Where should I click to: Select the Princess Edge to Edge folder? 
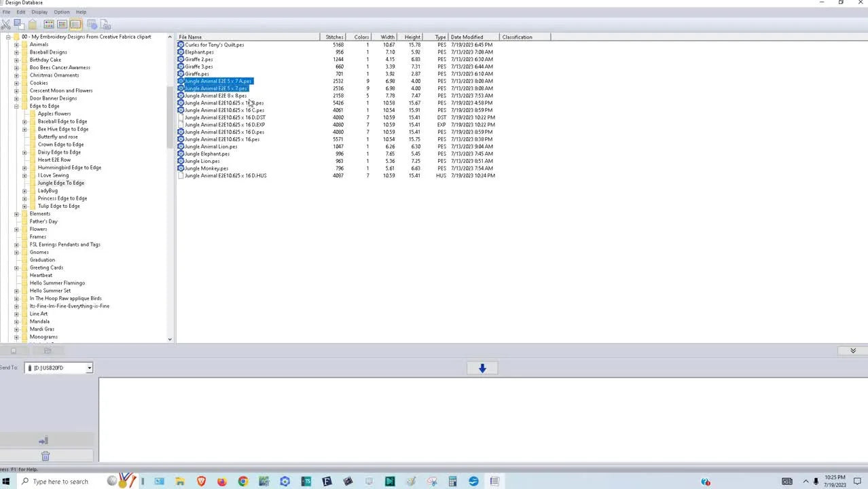pyautogui.click(x=62, y=198)
